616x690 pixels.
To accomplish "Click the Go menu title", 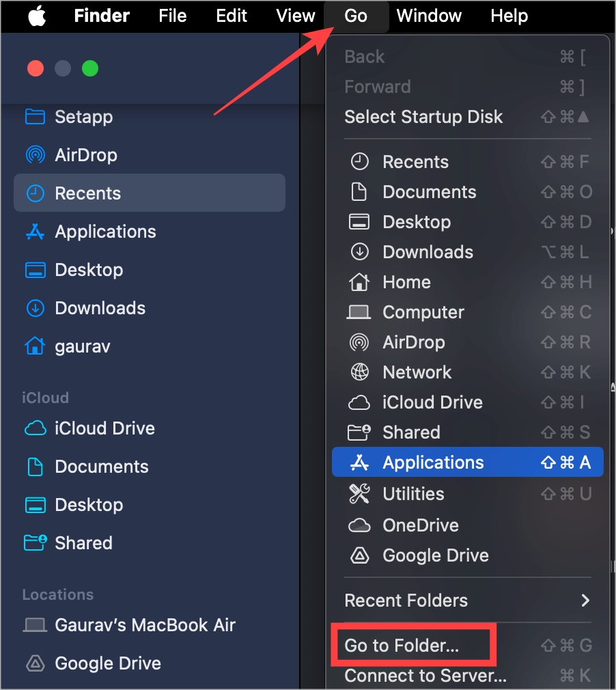I will tap(356, 16).
